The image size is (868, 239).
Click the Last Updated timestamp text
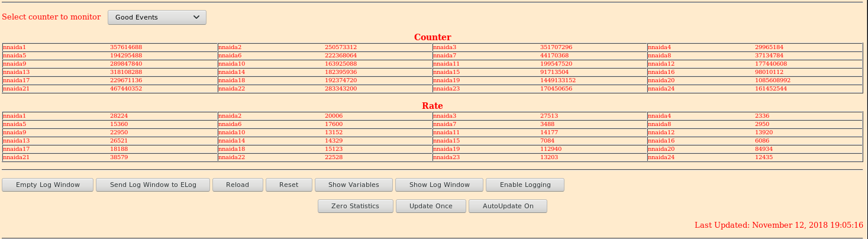click(779, 225)
